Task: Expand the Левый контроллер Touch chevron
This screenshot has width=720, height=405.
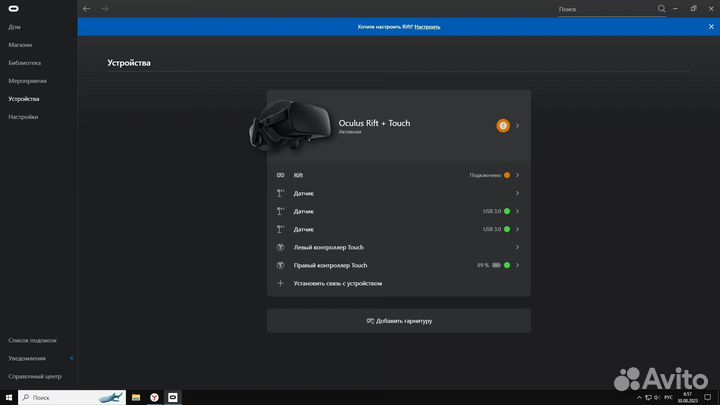Action: [x=518, y=247]
